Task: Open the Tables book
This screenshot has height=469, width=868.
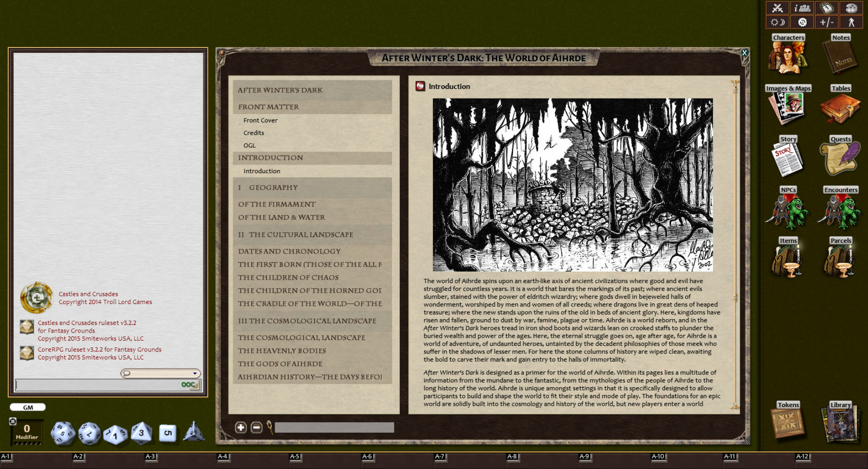Action: (841, 105)
